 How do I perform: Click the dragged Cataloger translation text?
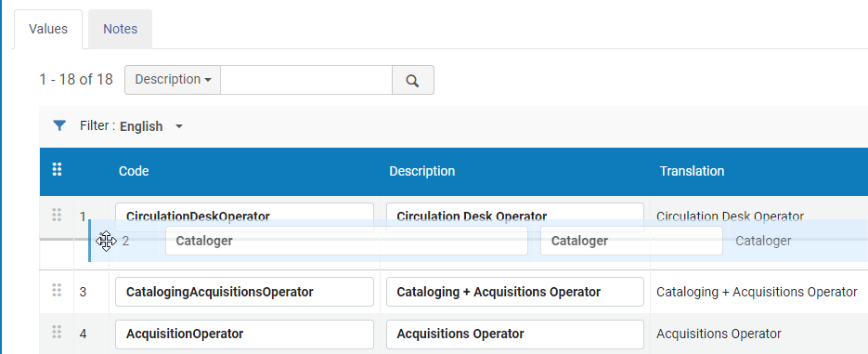(x=763, y=241)
